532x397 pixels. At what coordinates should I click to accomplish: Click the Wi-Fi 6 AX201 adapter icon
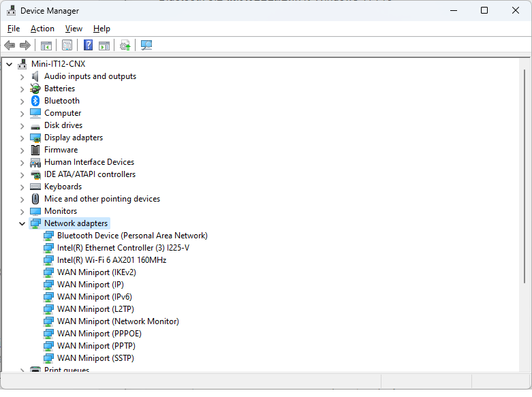[x=48, y=260]
